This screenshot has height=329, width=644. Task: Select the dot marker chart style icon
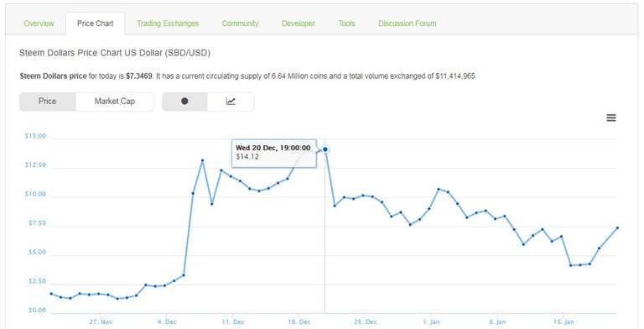[184, 102]
